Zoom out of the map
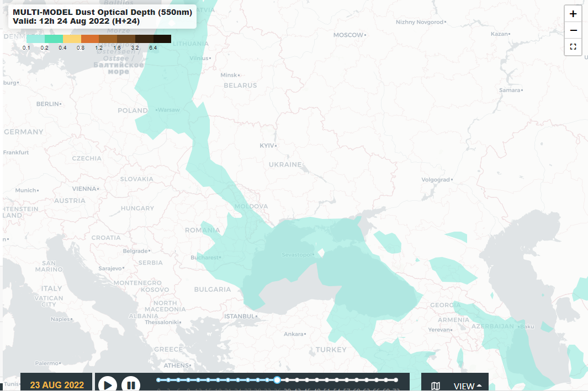 [573, 30]
